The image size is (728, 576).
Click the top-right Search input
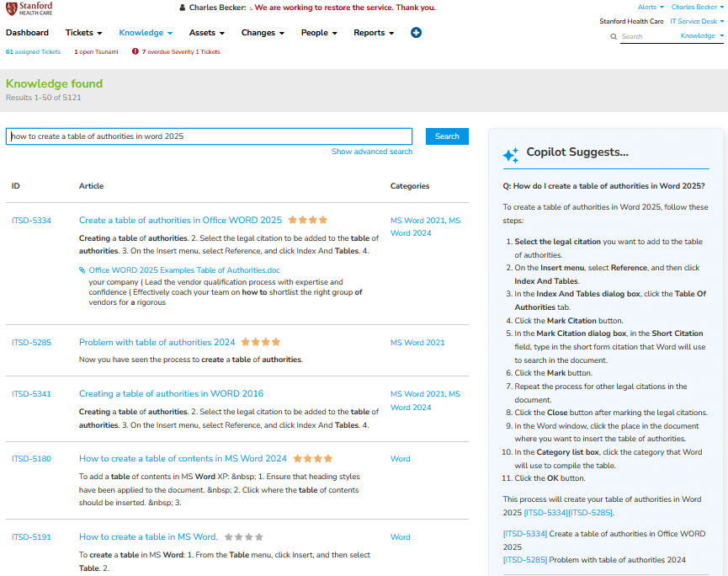click(x=648, y=36)
